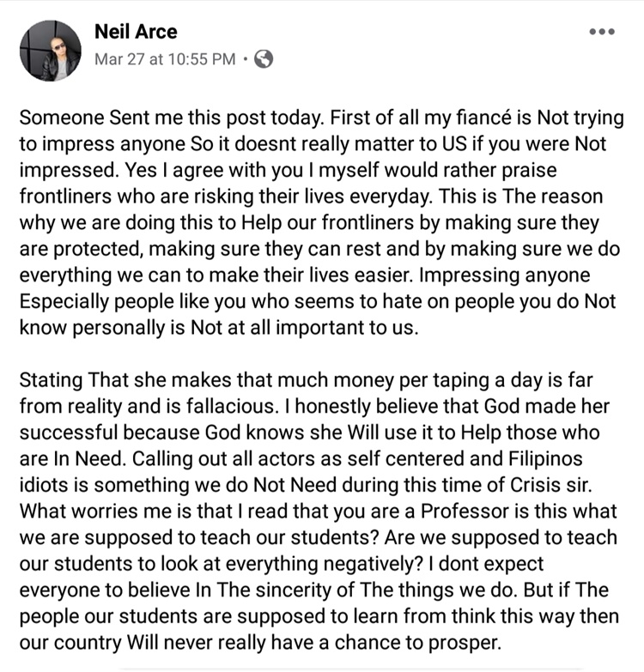Click the first paragraph of the post
The image size is (644, 672).
[x=318, y=222]
